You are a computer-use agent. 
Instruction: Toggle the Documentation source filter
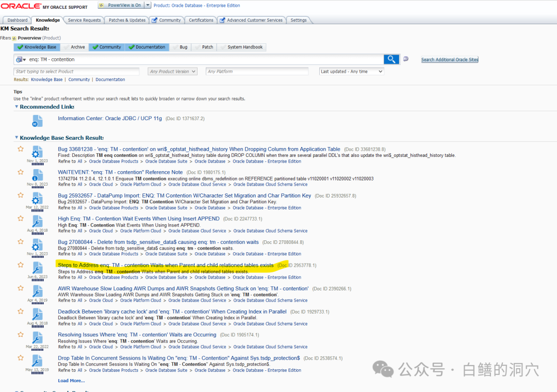[147, 47]
